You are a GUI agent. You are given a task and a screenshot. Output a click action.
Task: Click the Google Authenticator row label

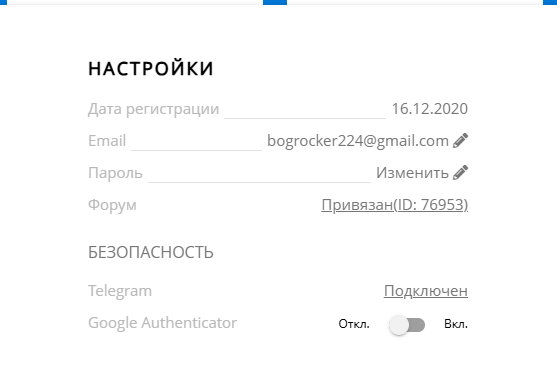(162, 323)
